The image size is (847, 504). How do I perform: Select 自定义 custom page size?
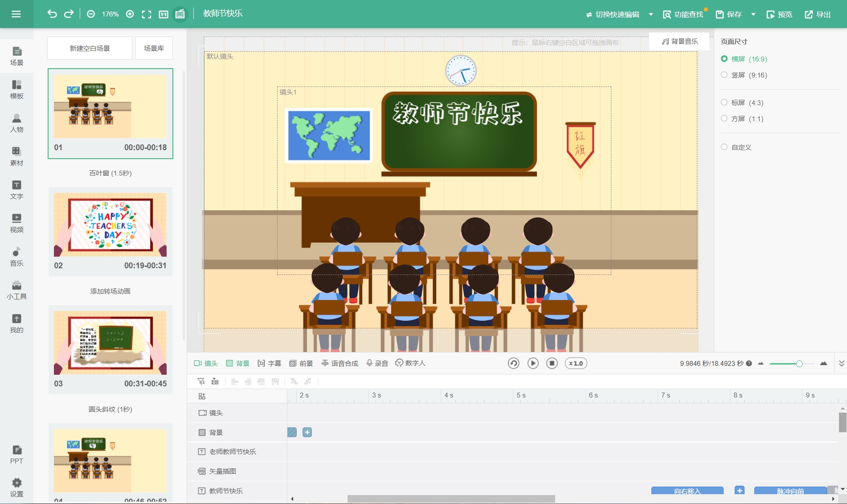tap(737, 147)
